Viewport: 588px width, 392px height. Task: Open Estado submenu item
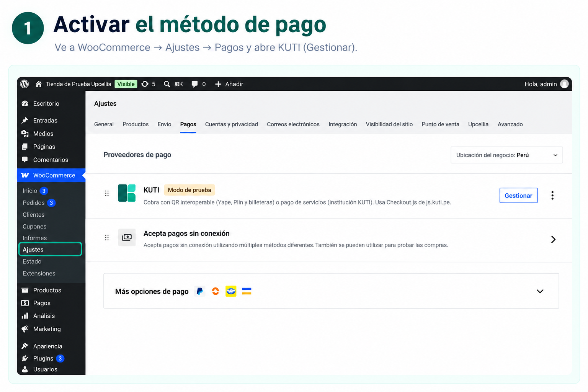click(32, 261)
